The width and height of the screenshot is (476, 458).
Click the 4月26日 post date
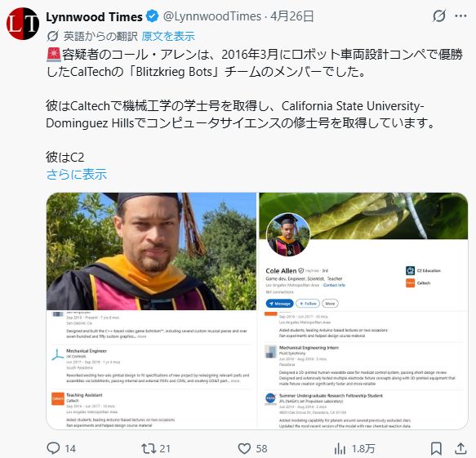[292, 16]
